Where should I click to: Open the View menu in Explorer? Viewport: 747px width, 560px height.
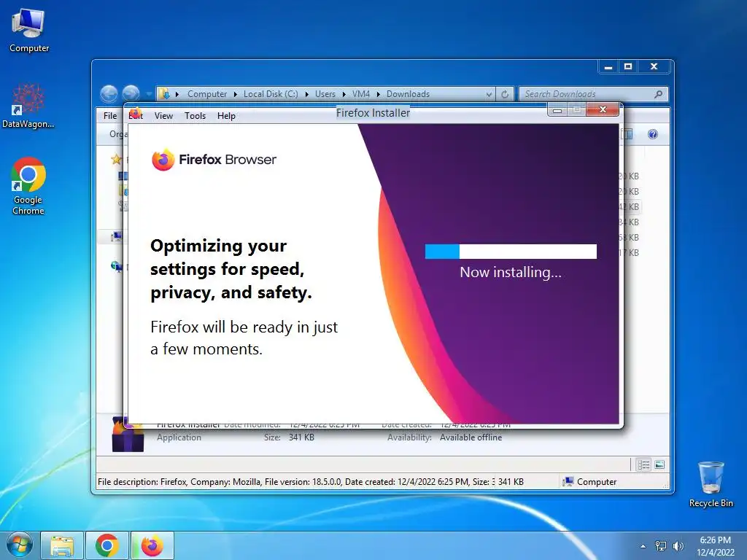(x=163, y=116)
